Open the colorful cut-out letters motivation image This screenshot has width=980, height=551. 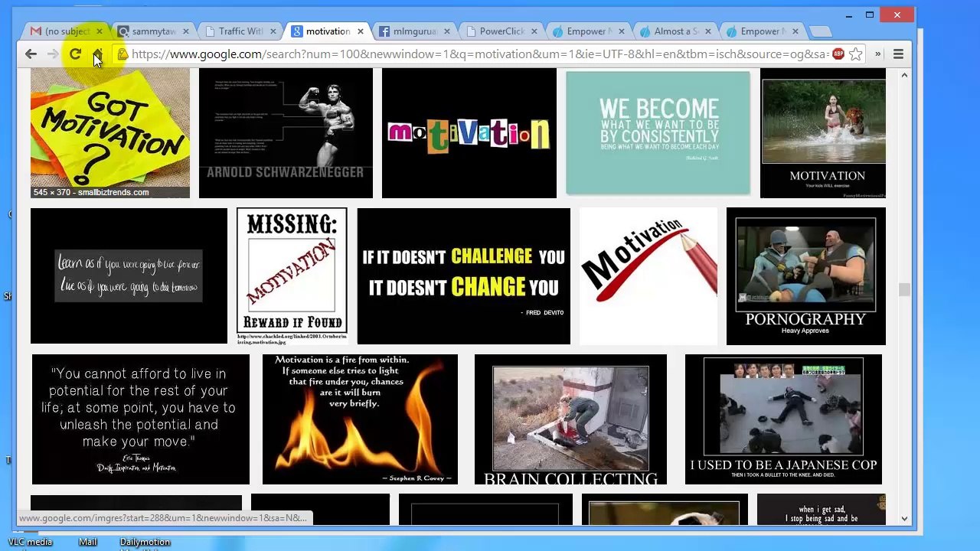click(x=469, y=133)
